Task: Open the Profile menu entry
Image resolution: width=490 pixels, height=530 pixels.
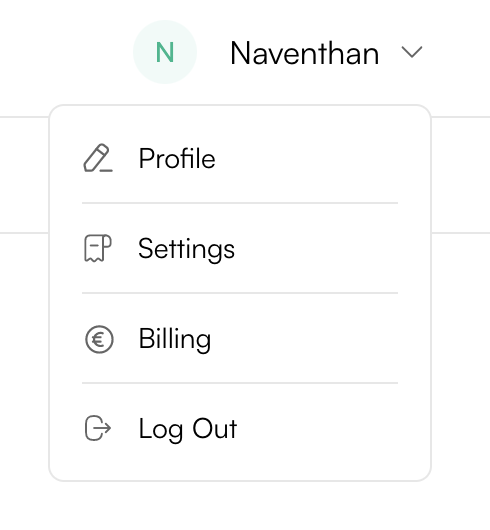Action: click(240, 158)
